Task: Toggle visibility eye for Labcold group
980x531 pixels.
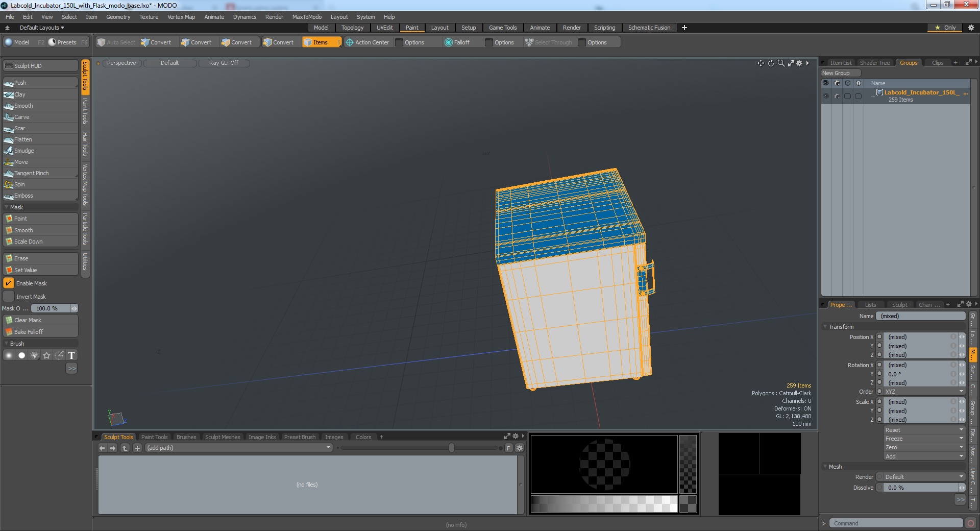Action: [x=826, y=96]
